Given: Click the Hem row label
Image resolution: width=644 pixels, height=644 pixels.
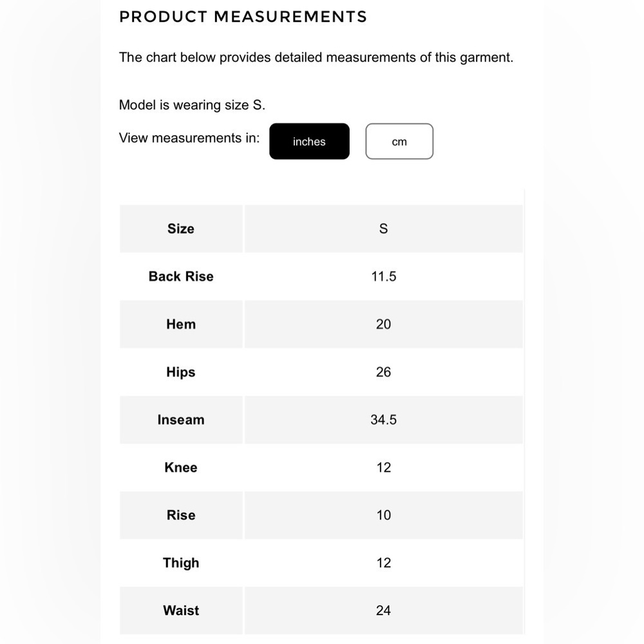Looking at the screenshot, I should tap(181, 324).
